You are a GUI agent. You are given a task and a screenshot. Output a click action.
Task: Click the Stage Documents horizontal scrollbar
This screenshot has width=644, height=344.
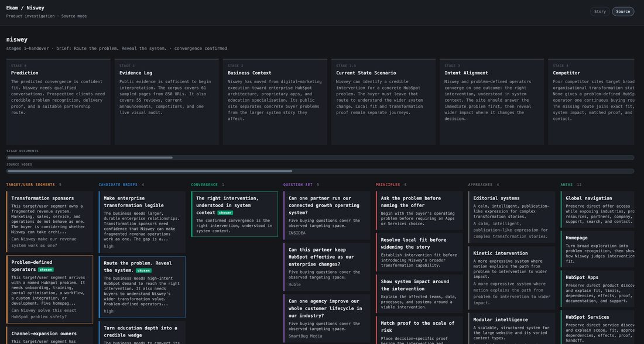click(320, 157)
